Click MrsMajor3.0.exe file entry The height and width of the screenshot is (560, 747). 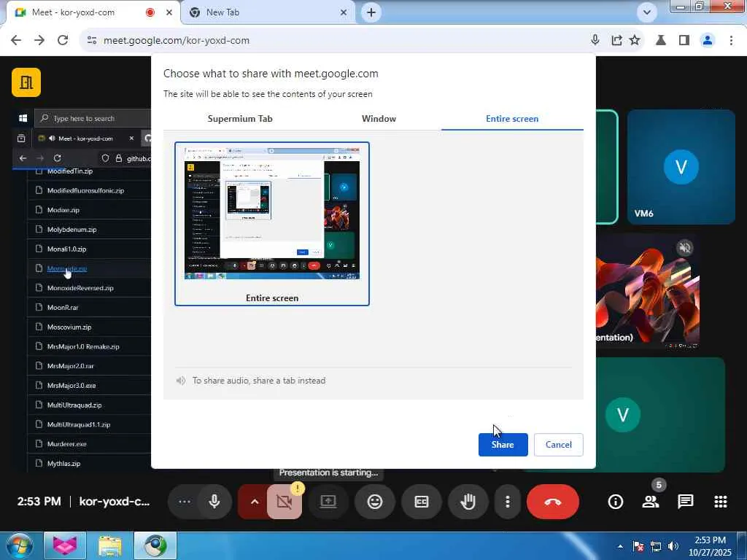[71, 385]
